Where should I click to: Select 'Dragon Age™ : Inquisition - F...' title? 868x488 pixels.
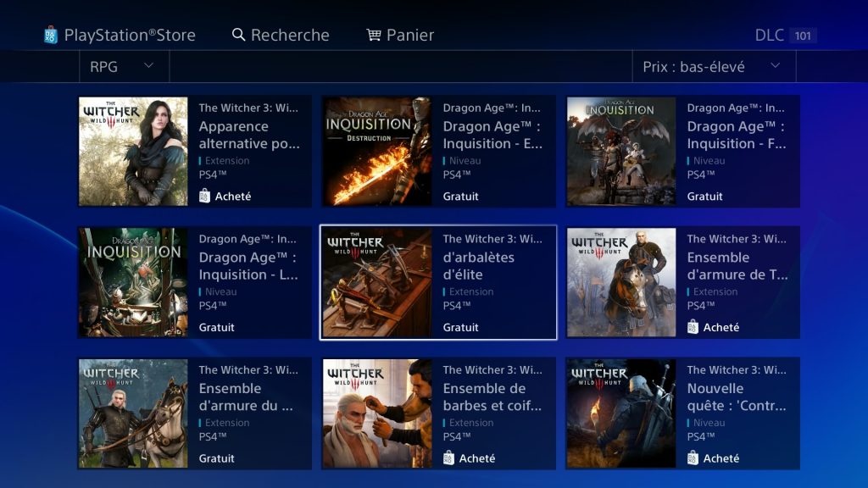point(737,135)
